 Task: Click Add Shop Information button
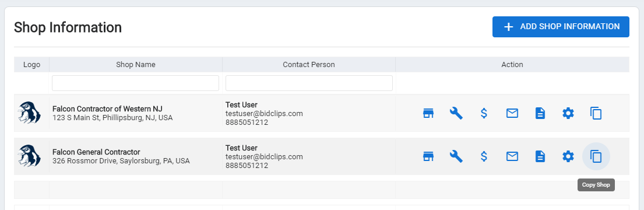tap(561, 27)
